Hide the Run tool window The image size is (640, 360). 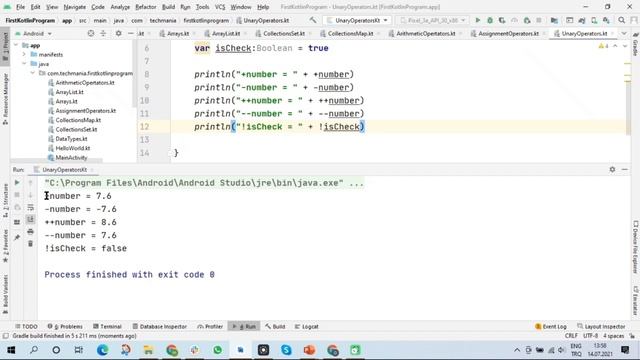pyautogui.click(x=625, y=169)
